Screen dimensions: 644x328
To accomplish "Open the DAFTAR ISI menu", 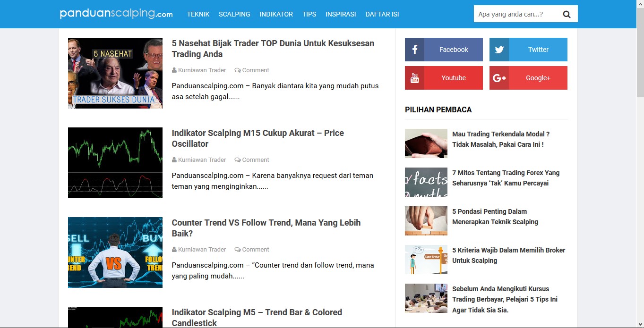I will point(382,14).
